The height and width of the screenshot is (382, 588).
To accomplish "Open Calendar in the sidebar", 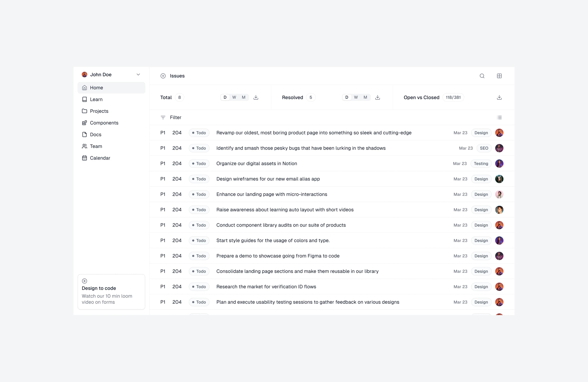I will (111, 158).
